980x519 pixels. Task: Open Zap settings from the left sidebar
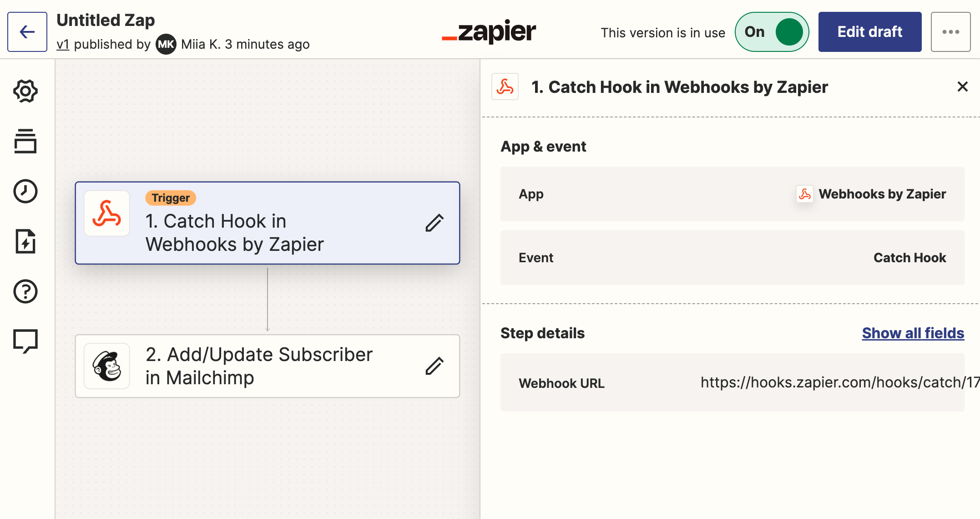(25, 91)
